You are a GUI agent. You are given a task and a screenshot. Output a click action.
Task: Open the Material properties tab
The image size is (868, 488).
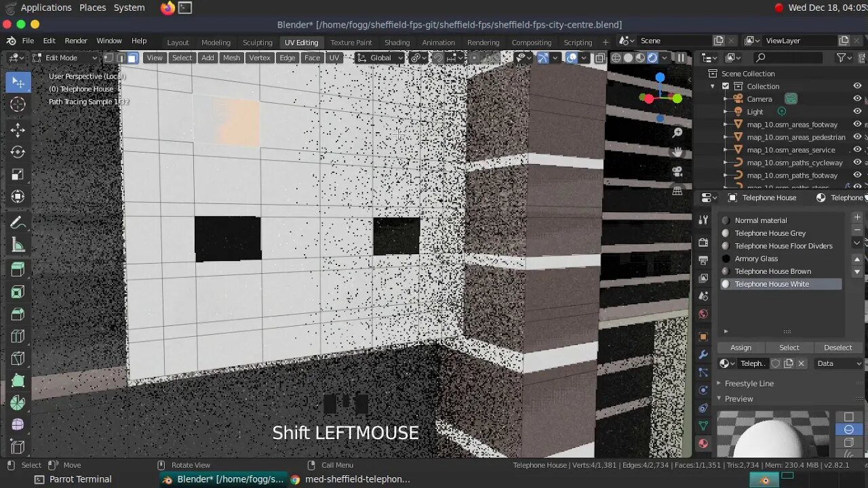click(703, 443)
